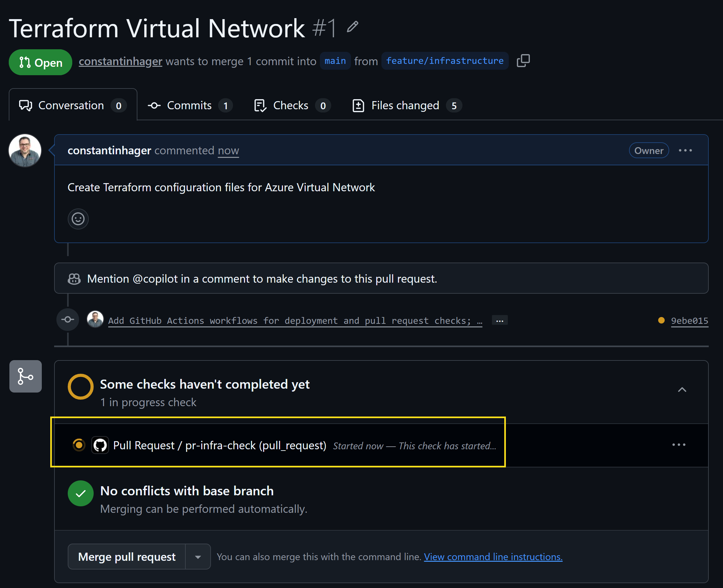Click the Copilot icon in mention banner
The height and width of the screenshot is (588, 723).
[74, 279]
